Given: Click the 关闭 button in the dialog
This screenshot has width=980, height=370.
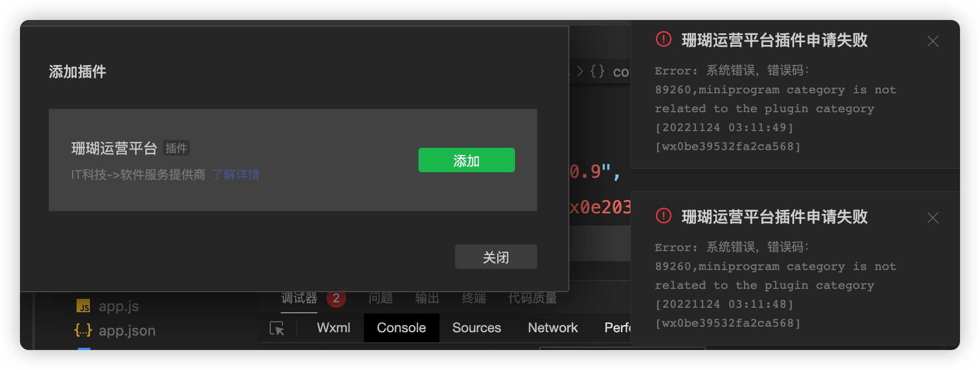Looking at the screenshot, I should [496, 257].
